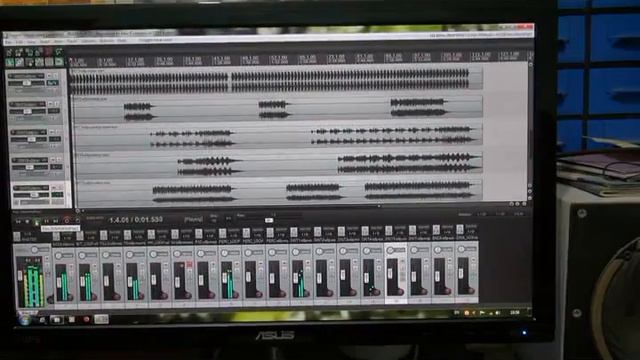The image size is (640, 360).
Task: Click the master strip pan knob in mixer
Action: click(34, 249)
